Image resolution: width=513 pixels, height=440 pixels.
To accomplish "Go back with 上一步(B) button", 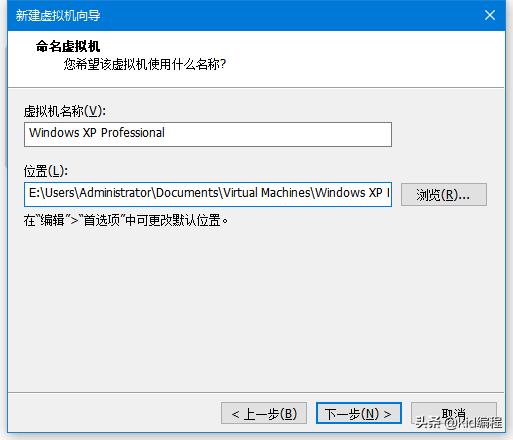I will (264, 413).
